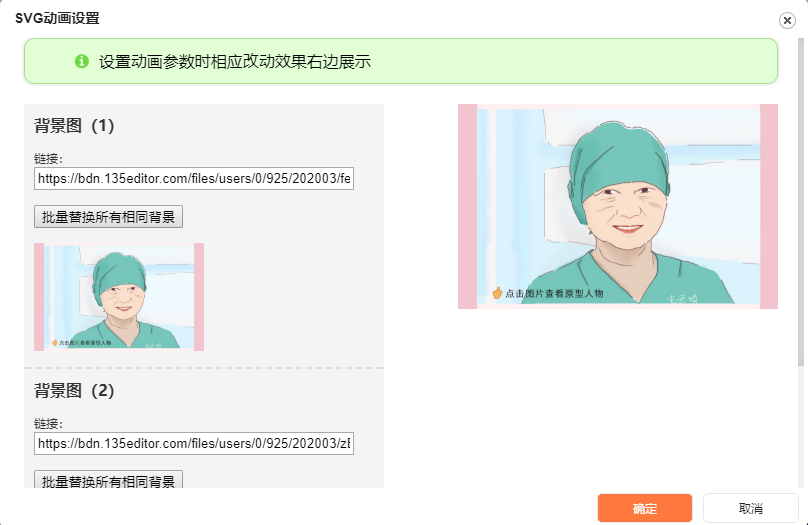Click the SVG动画设置 dialog title

coord(57,19)
